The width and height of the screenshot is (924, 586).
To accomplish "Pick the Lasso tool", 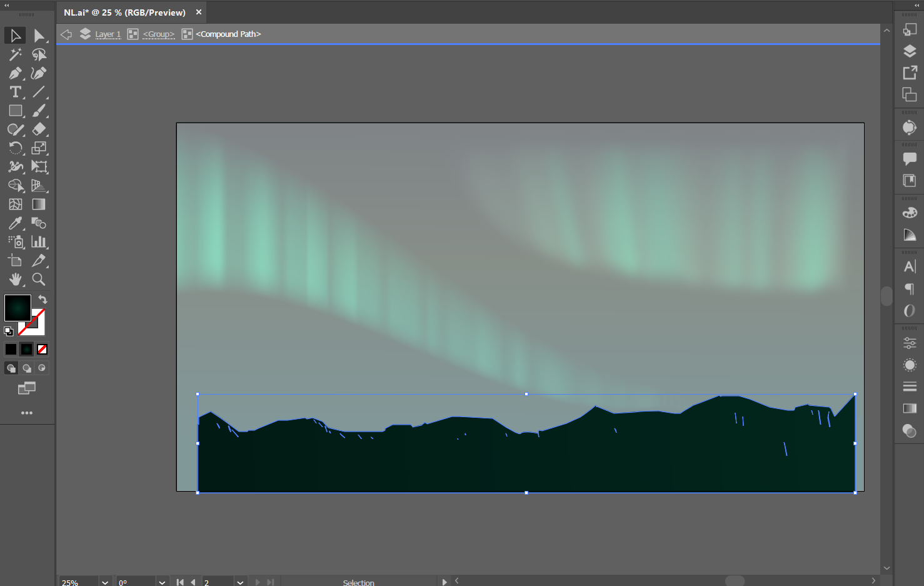I will [39, 54].
